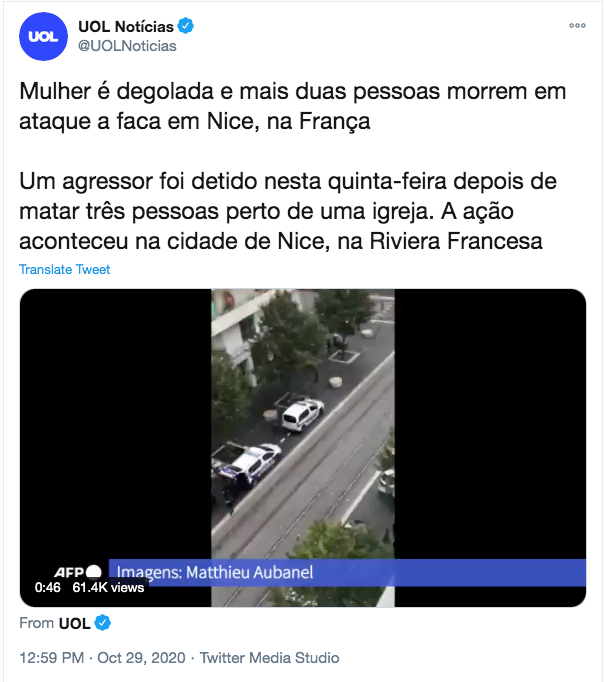The height and width of the screenshot is (682, 604).
Task: Click the police car in video frame
Action: click(x=248, y=463)
